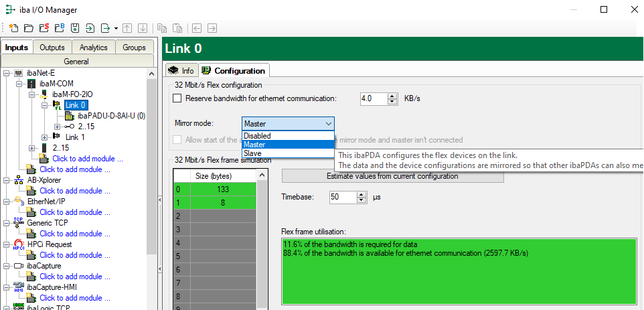Click the EtherNet/IP interface icon
Viewport: 644px width, 310px height.
pyautogui.click(x=19, y=201)
